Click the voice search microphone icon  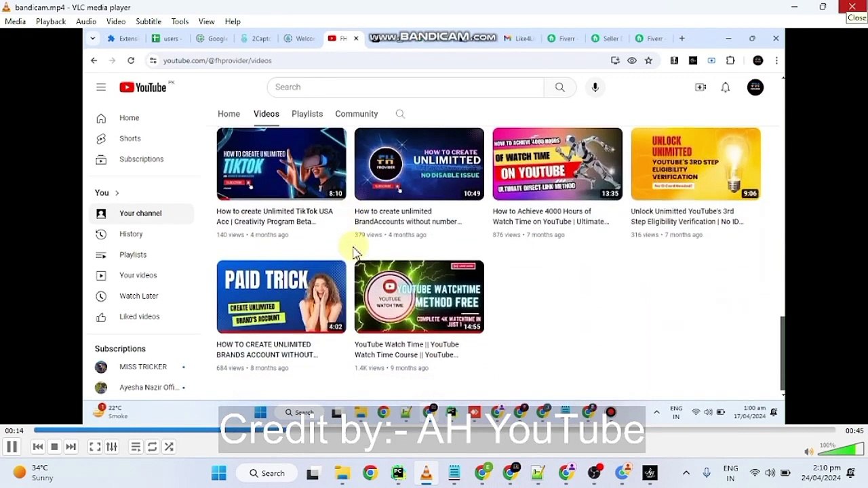pos(595,87)
